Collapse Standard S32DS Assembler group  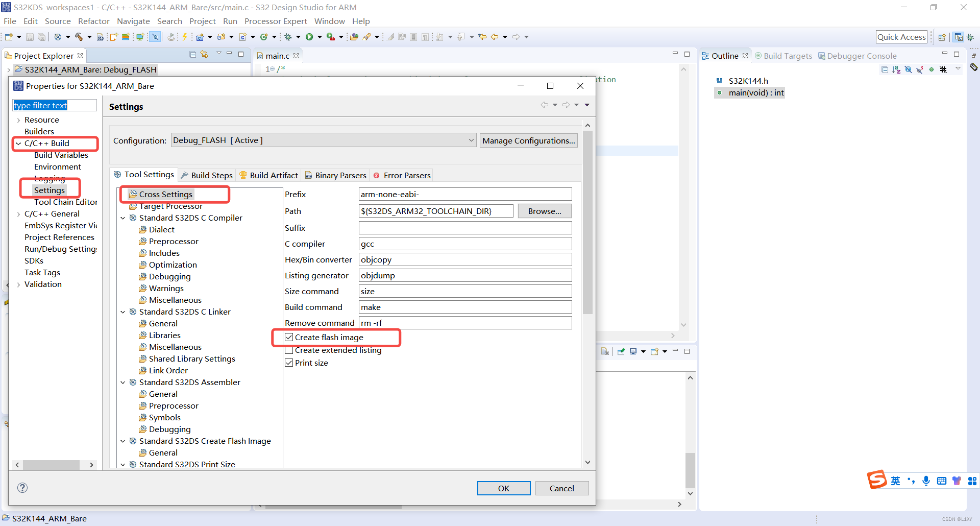[123, 382]
